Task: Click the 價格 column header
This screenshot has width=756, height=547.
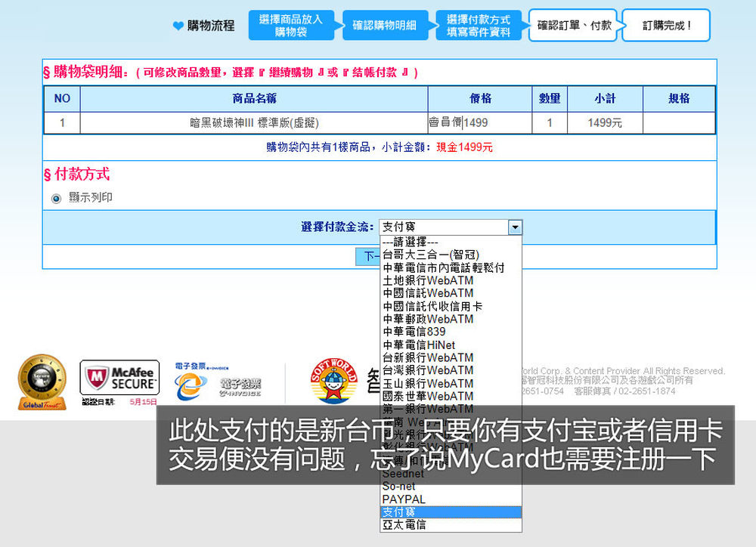Action: [x=480, y=99]
